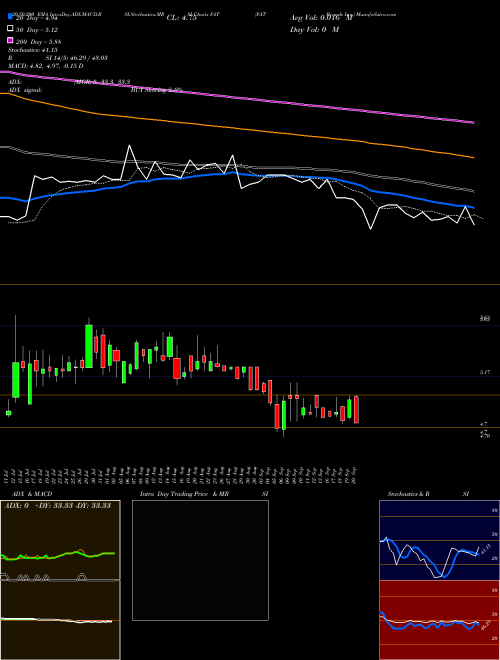This screenshot has width=500, height=660.
Task: Click the 'Stochastics & R' panel title
Action: tap(408, 493)
